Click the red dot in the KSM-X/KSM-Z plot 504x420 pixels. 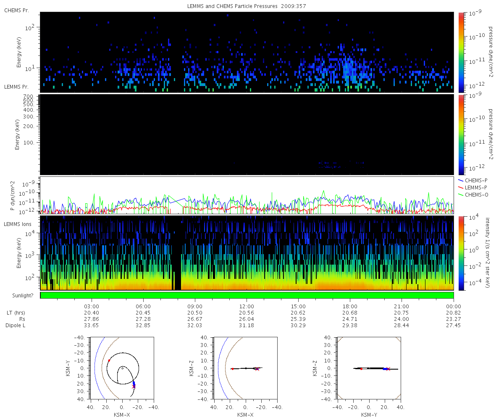(232, 369)
